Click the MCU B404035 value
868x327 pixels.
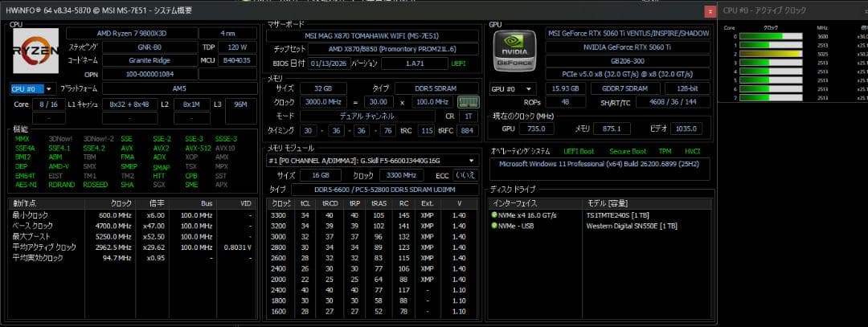point(237,60)
